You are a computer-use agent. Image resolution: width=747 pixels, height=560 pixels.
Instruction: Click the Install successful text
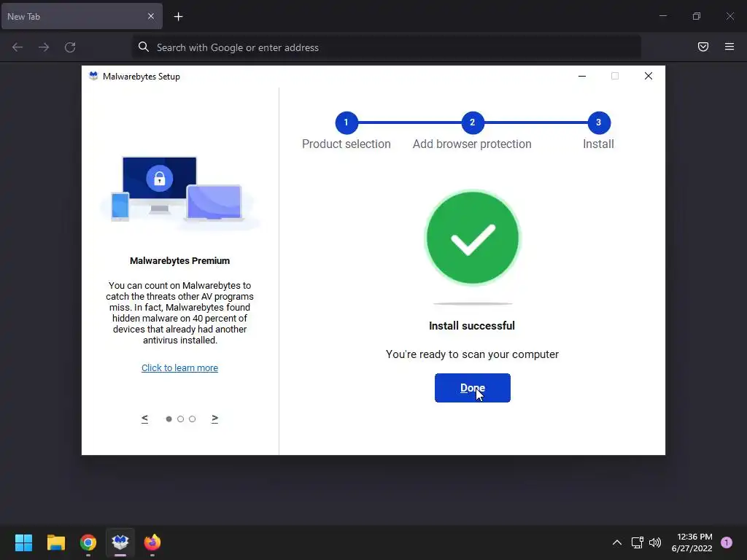472,326
